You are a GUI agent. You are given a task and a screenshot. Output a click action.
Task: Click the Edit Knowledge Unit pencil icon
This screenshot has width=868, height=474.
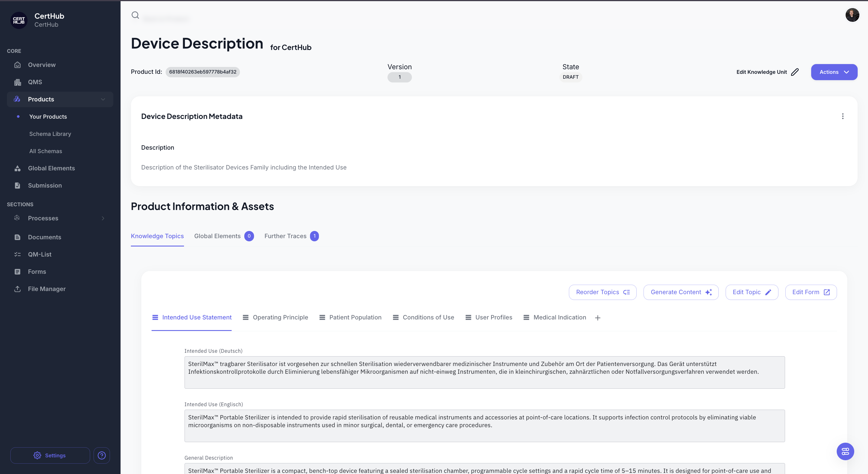coord(795,72)
